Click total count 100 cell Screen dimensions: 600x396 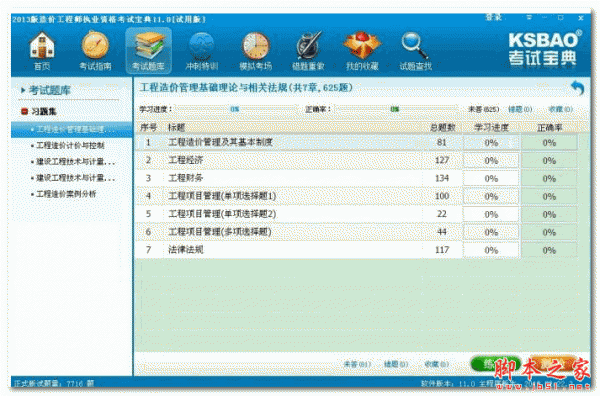coord(442,196)
